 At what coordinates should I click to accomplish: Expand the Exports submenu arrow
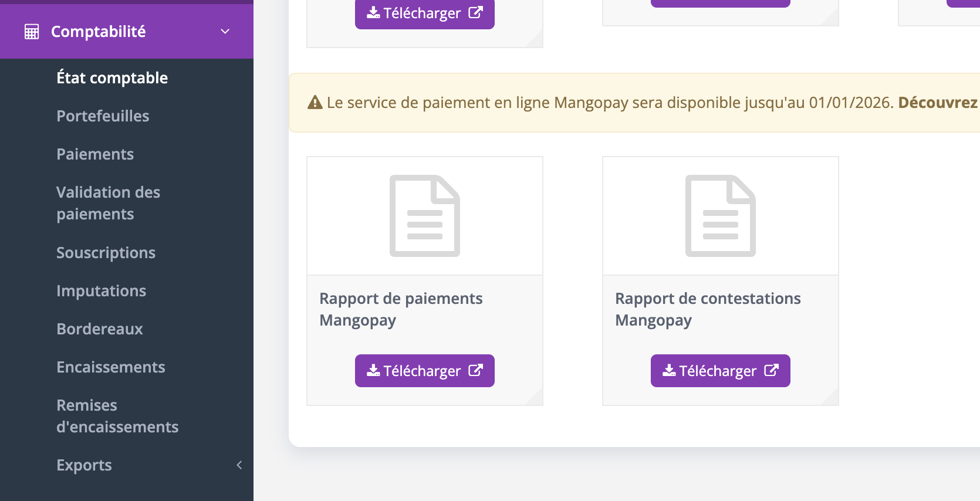[x=239, y=465]
